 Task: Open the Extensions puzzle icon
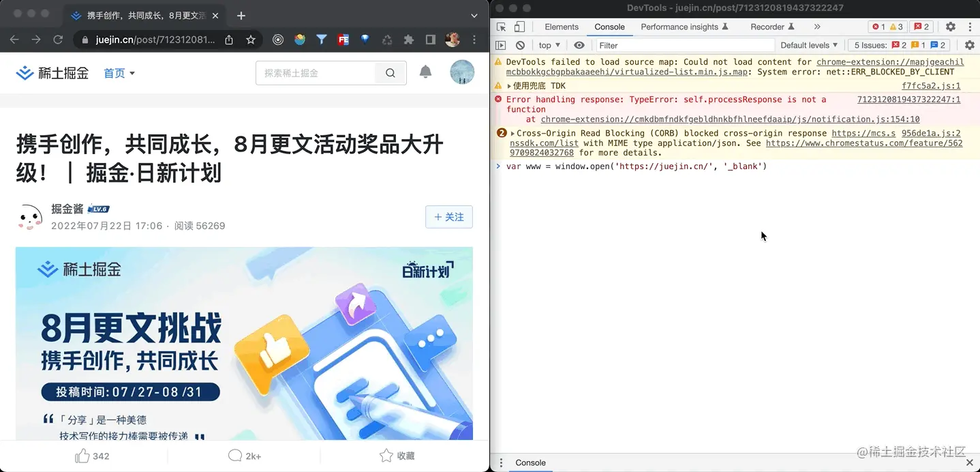tap(409, 40)
